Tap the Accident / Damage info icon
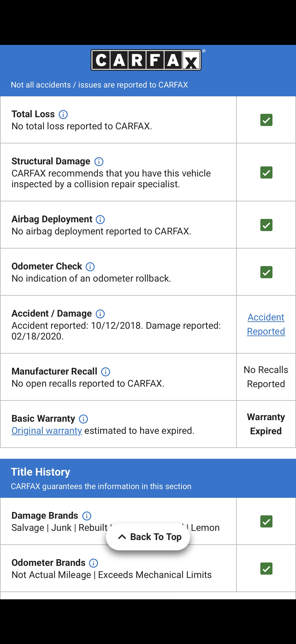Screen dimensions: 296x644 100,314
